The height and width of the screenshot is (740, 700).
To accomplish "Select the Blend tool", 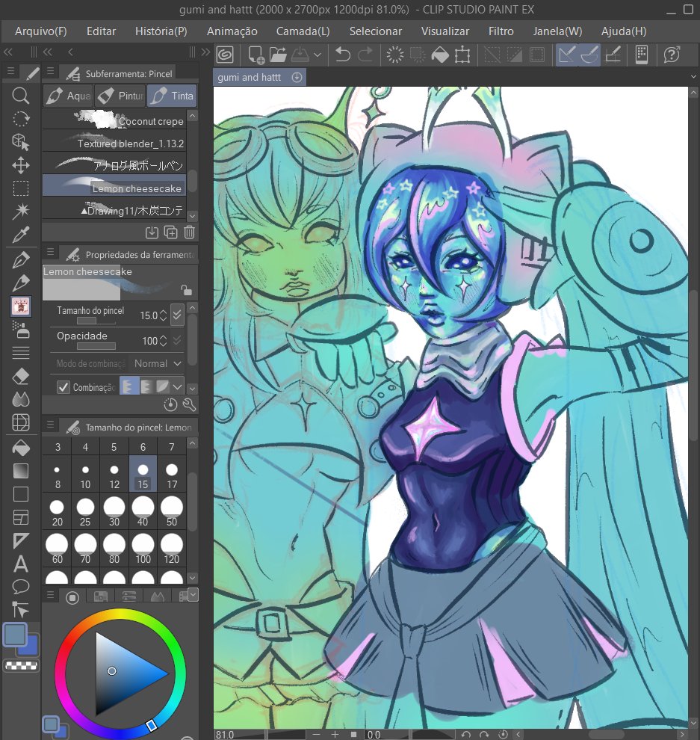I will coord(20,399).
